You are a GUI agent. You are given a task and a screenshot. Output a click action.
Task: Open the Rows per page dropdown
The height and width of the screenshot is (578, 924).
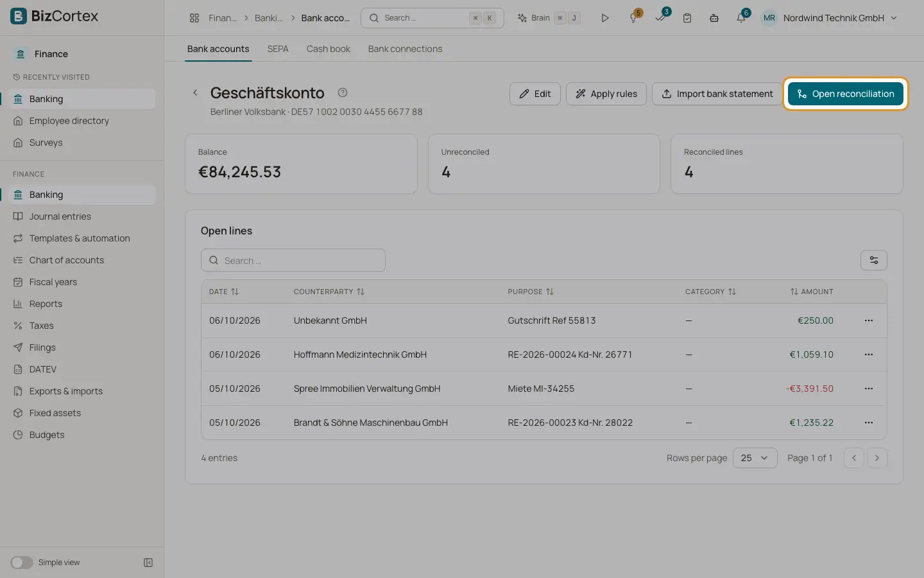point(755,458)
